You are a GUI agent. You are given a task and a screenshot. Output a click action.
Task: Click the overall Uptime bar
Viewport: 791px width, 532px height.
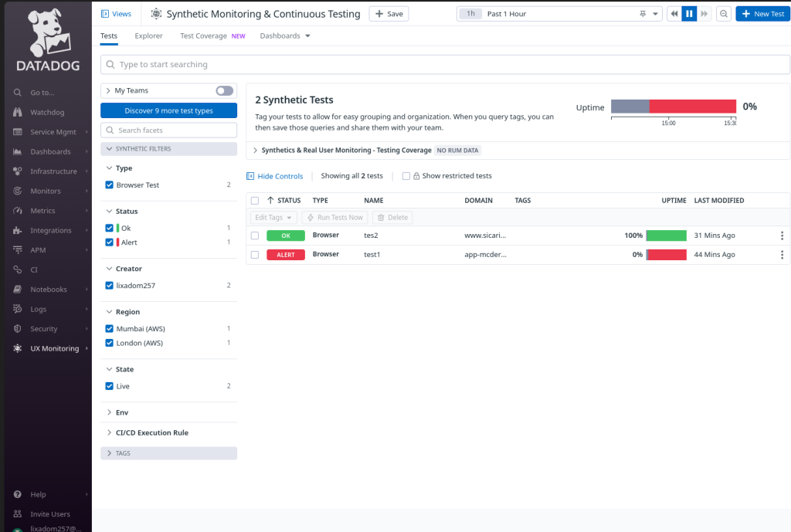click(674, 107)
